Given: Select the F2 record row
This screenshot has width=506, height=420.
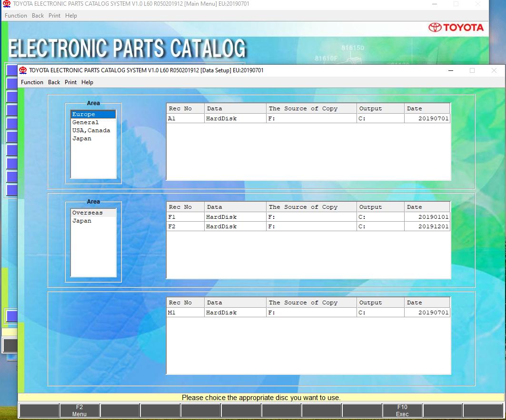Looking at the screenshot, I should pos(308,226).
